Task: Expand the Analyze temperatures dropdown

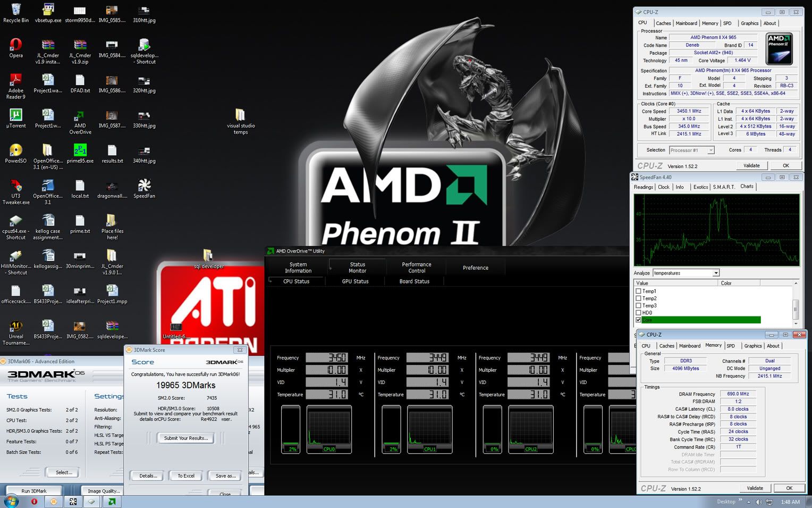Action: 716,273
